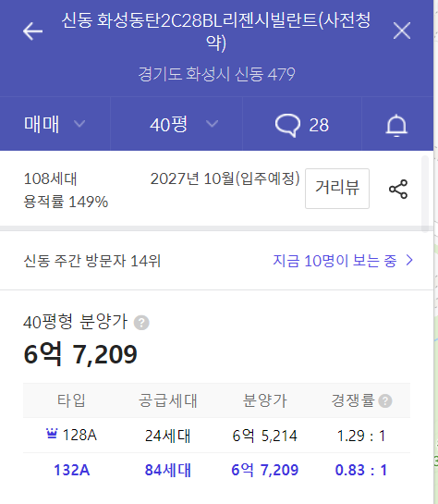Click the 공급세대 column header

coord(168,400)
